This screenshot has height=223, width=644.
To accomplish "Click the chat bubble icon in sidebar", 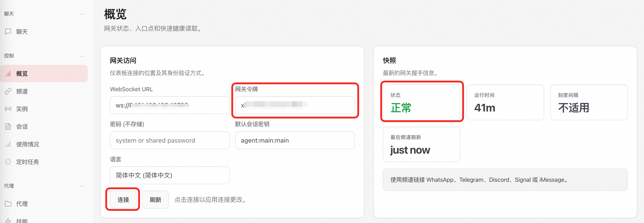I will point(8,32).
